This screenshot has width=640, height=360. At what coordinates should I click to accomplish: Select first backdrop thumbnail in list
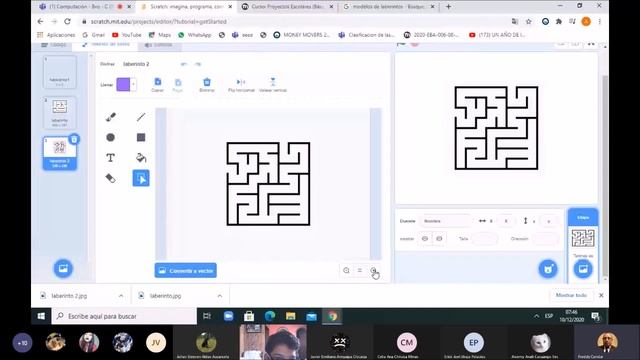(60, 72)
